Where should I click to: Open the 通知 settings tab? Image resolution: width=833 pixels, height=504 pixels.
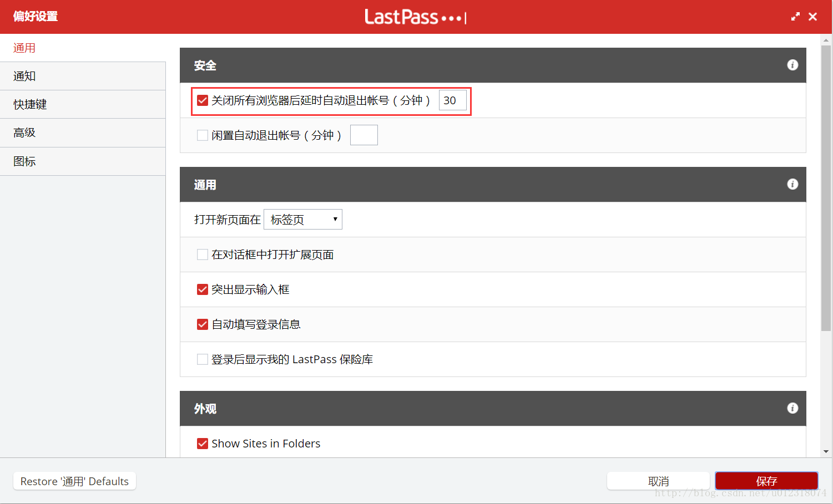click(x=83, y=76)
